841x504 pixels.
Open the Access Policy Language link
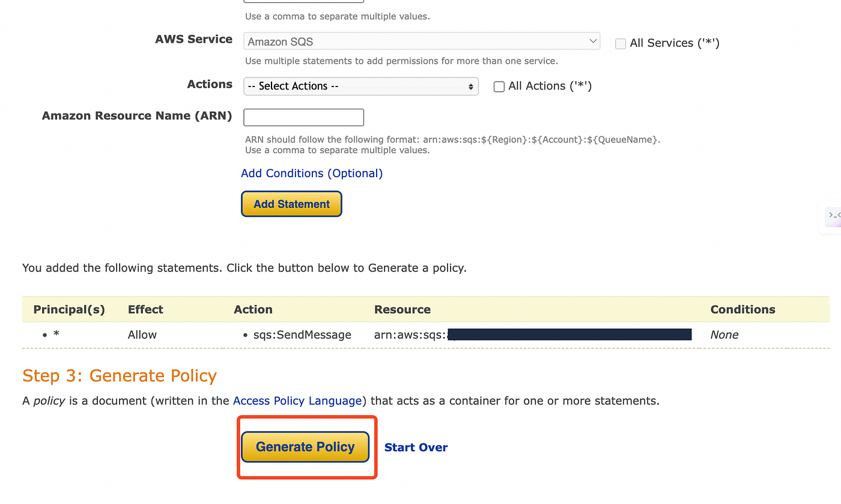coord(297,401)
